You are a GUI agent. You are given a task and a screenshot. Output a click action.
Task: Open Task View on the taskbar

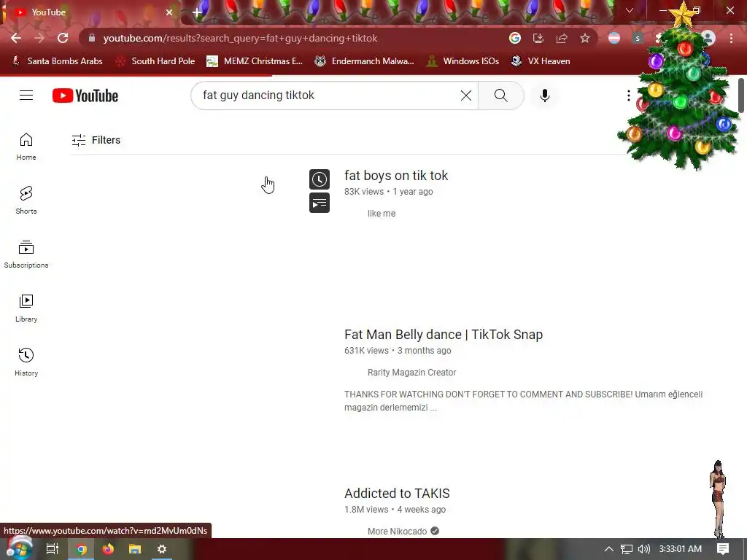[x=52, y=549]
